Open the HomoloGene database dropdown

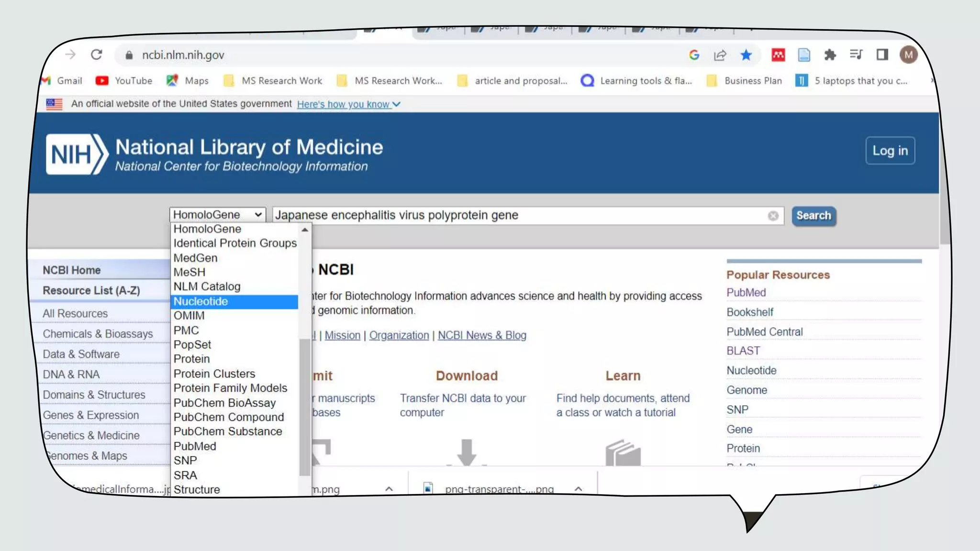(217, 215)
